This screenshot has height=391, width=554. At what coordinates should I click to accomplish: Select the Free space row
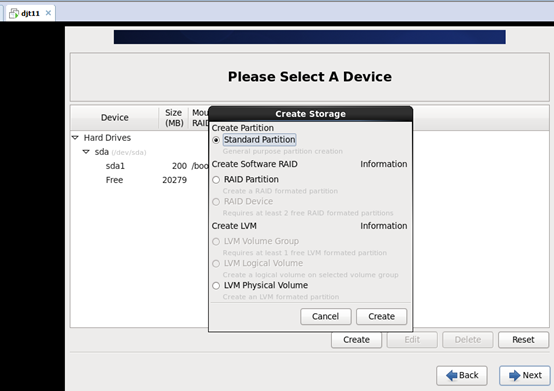click(140, 180)
